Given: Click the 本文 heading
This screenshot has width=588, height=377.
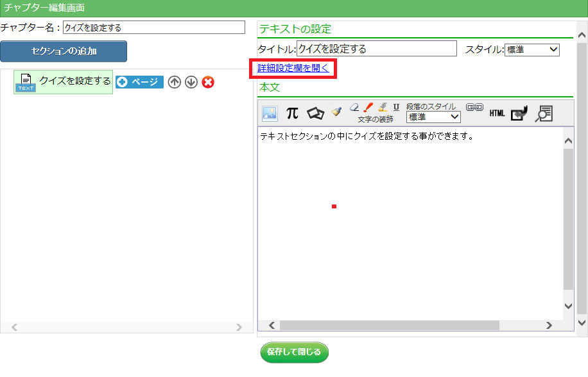Looking at the screenshot, I should click(270, 87).
